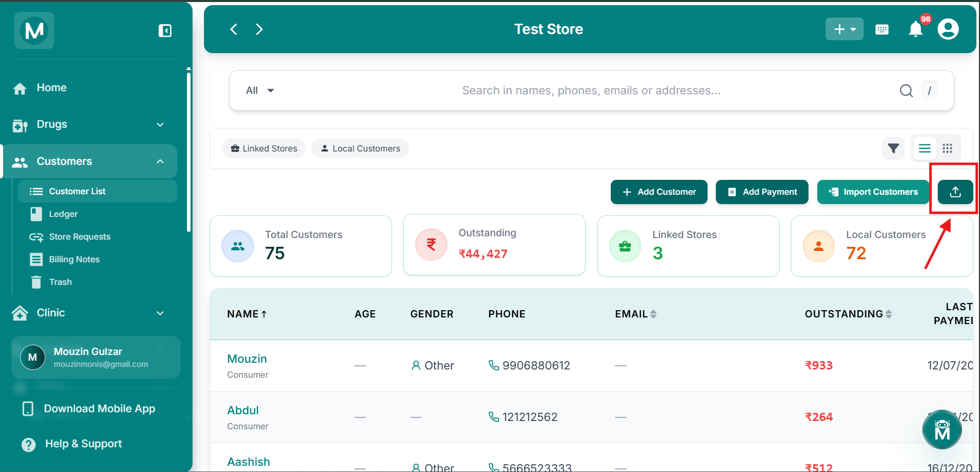Click the Customer List lines icon
The width and height of the screenshot is (980, 472).
point(36,191)
